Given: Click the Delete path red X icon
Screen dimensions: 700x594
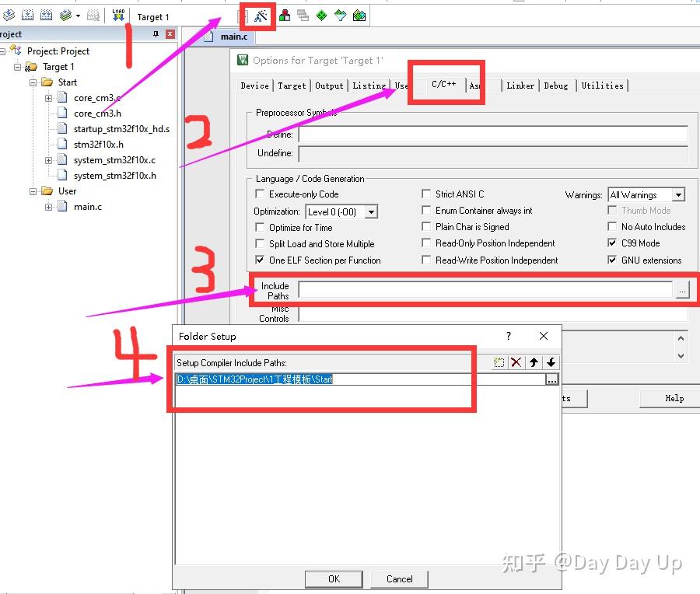Looking at the screenshot, I should tap(516, 362).
